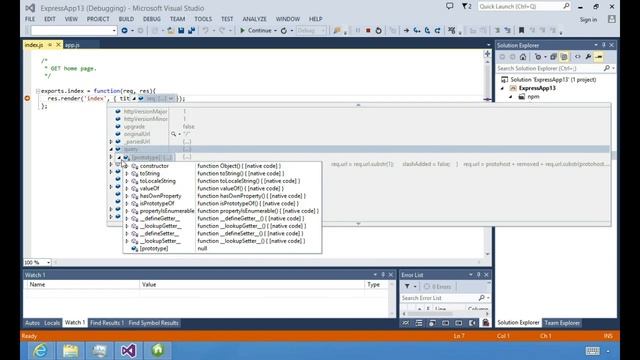
Task: Open the TOOLS menu
Action: coord(203,19)
